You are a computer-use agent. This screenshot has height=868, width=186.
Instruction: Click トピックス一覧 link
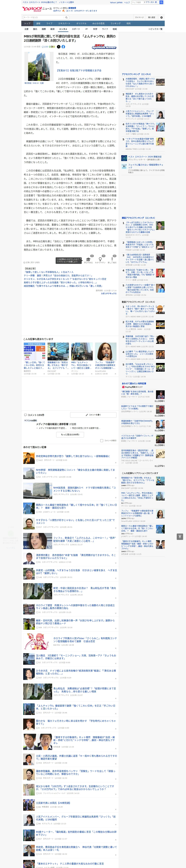[x=155, y=29]
